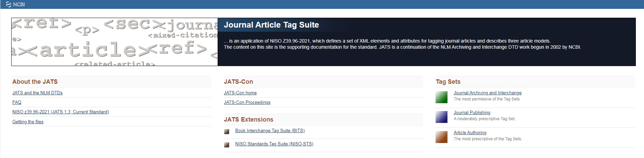
Task: Click the About the JATS heading
Action: tap(35, 82)
